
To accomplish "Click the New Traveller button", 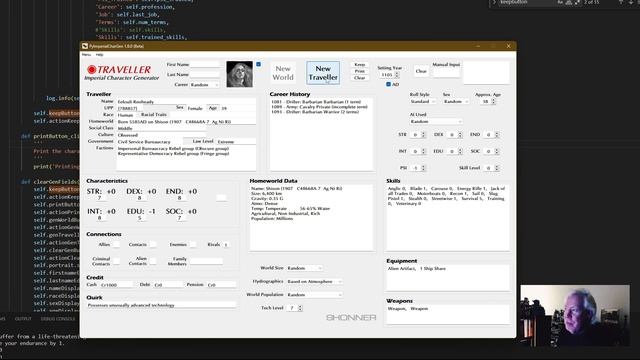I will click(323, 73).
